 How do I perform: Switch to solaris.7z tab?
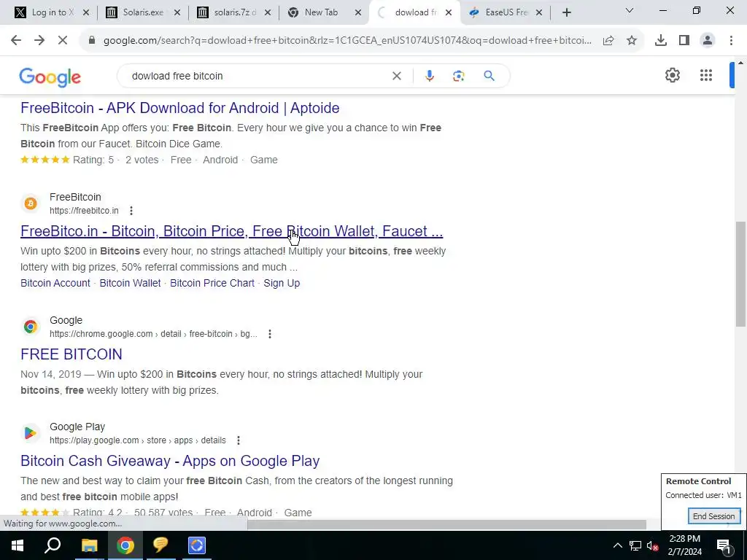pos(234,13)
